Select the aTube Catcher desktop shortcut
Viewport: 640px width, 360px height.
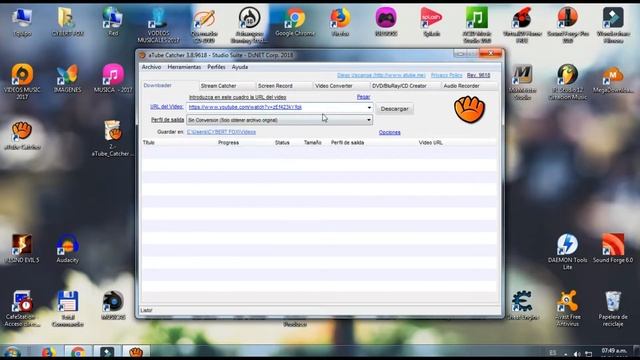point(22,136)
